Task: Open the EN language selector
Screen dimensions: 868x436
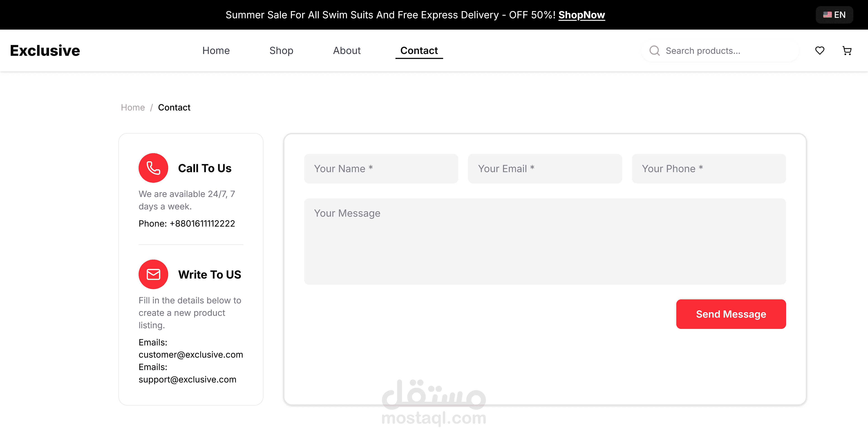Action: click(x=834, y=15)
